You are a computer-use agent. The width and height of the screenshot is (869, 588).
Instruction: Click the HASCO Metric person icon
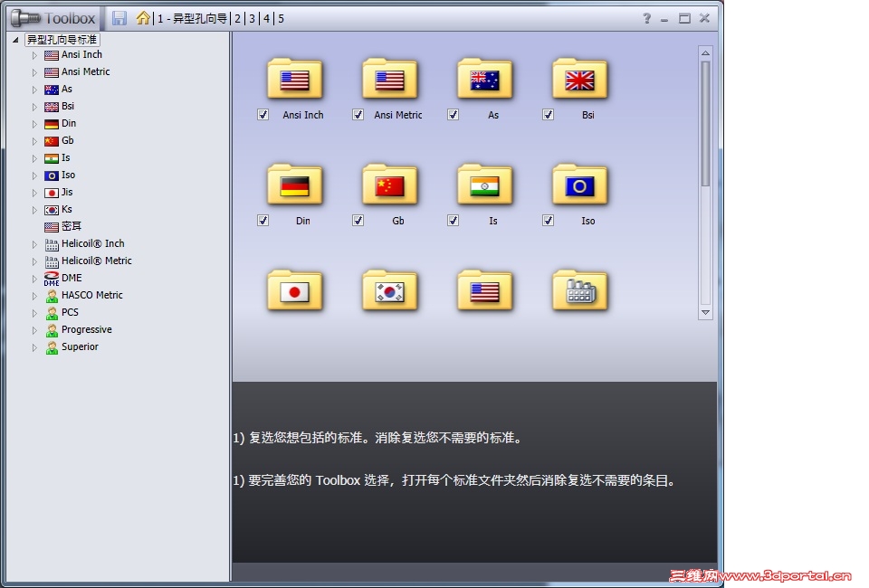pyautogui.click(x=52, y=296)
